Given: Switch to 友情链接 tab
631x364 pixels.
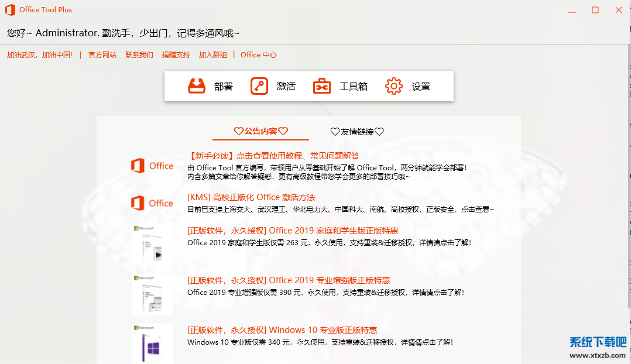Looking at the screenshot, I should click(357, 132).
